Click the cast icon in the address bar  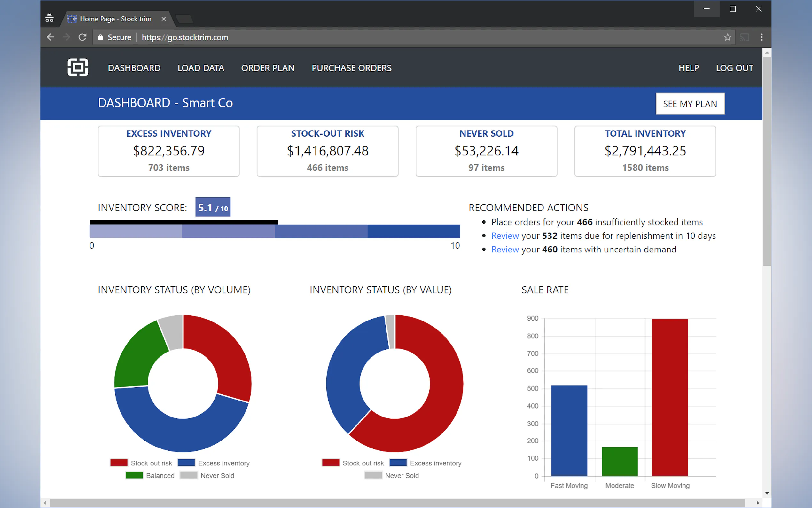click(x=745, y=37)
